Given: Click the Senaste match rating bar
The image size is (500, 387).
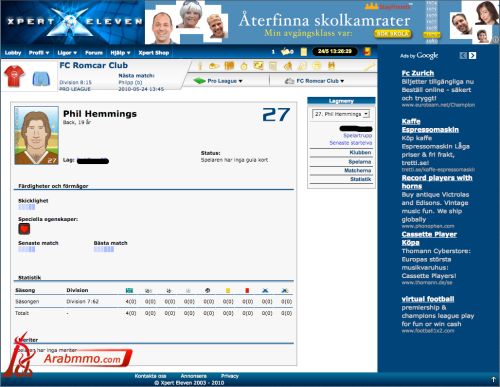Looking at the screenshot, I should tap(27, 249).
